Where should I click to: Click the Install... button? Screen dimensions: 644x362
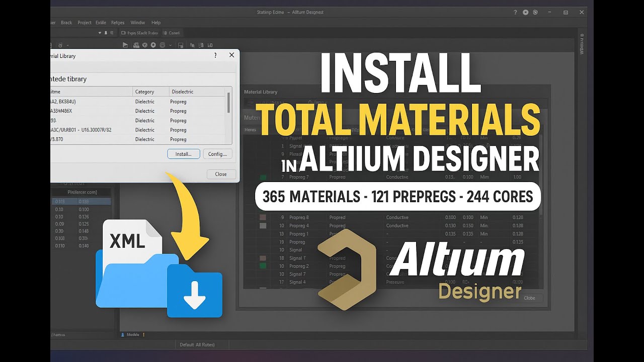click(x=184, y=154)
